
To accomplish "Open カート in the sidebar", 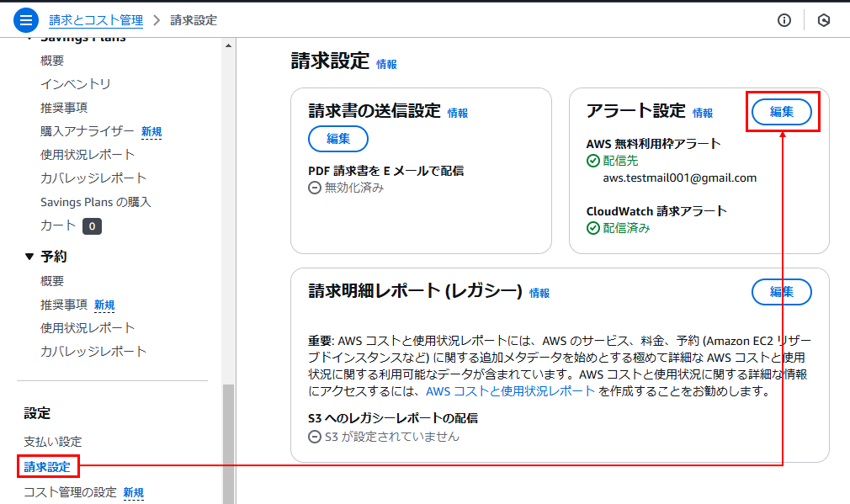I will pos(58,225).
